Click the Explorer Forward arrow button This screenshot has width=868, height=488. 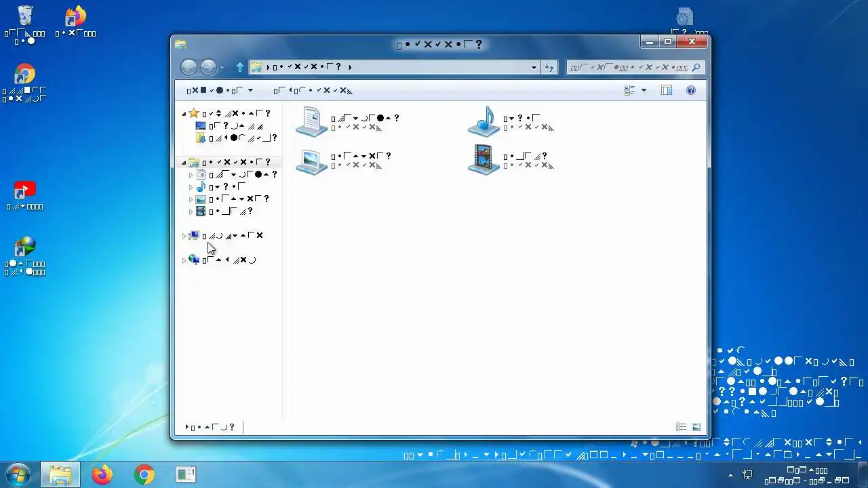pyautogui.click(x=208, y=67)
